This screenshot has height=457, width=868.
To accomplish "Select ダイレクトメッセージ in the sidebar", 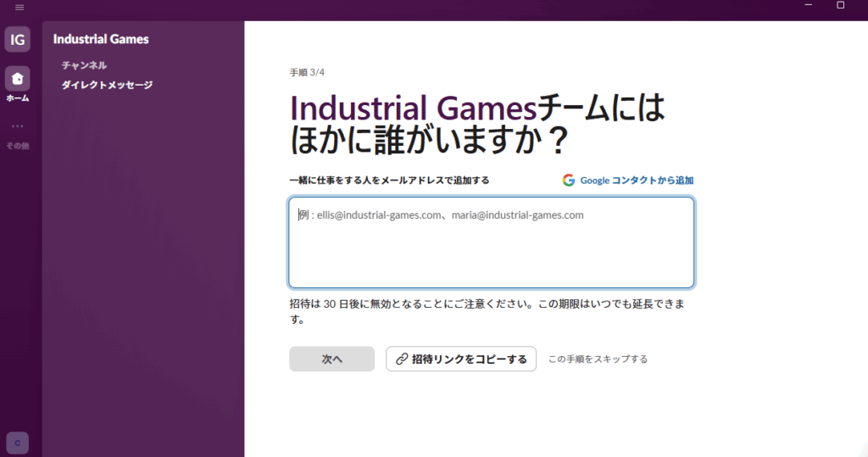I will 107,85.
